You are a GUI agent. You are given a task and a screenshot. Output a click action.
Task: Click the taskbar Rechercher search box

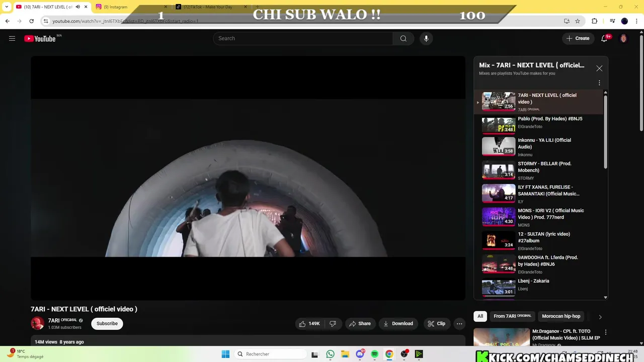pyautogui.click(x=270, y=354)
